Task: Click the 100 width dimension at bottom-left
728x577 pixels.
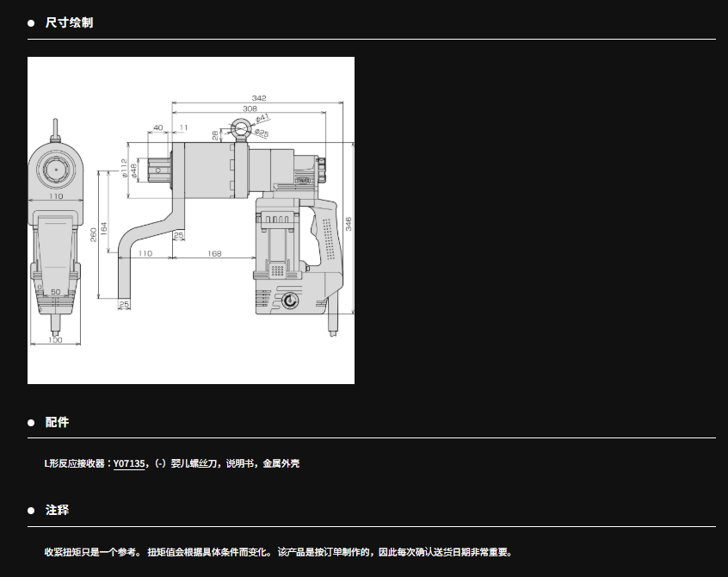Action: click(55, 340)
